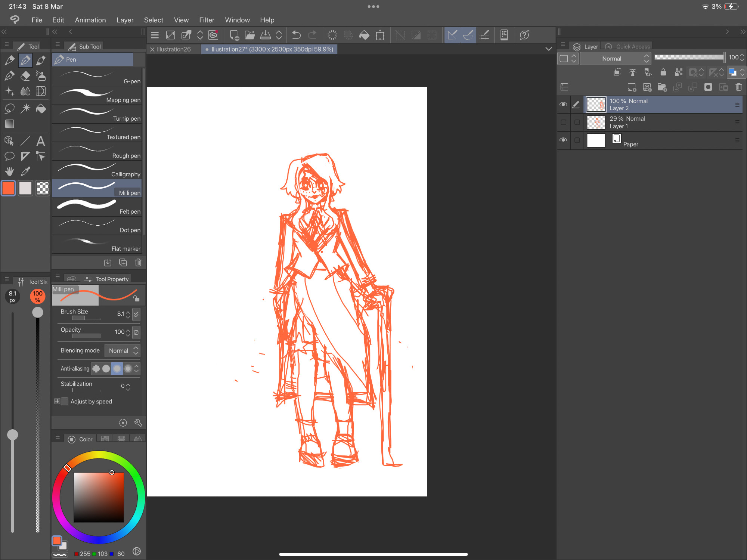Choose the Calligraphy sub tool

point(97,170)
